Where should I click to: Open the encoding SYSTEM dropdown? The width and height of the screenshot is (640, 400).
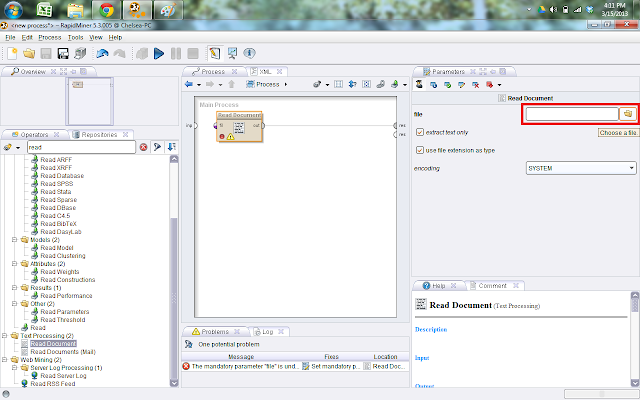(x=581, y=168)
